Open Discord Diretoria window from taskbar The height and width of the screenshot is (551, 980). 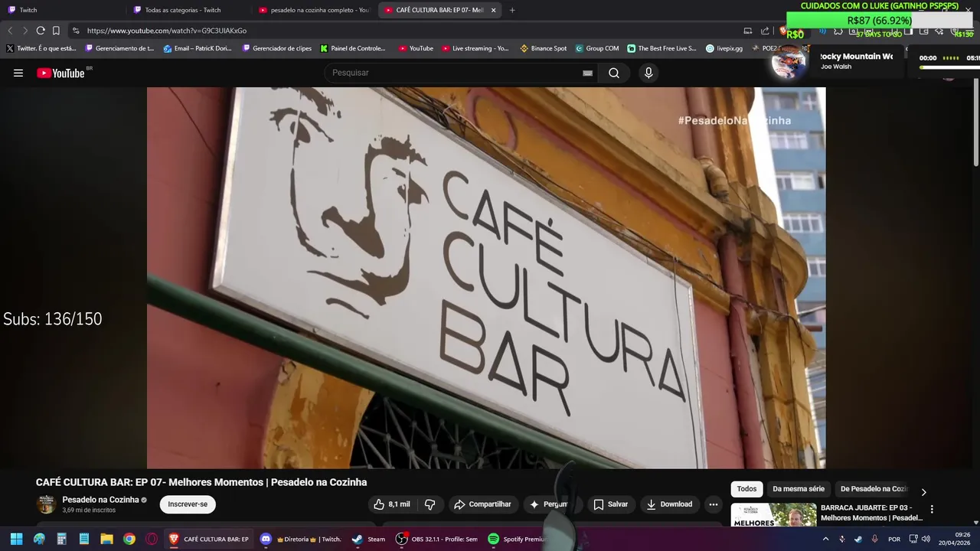coord(301,539)
